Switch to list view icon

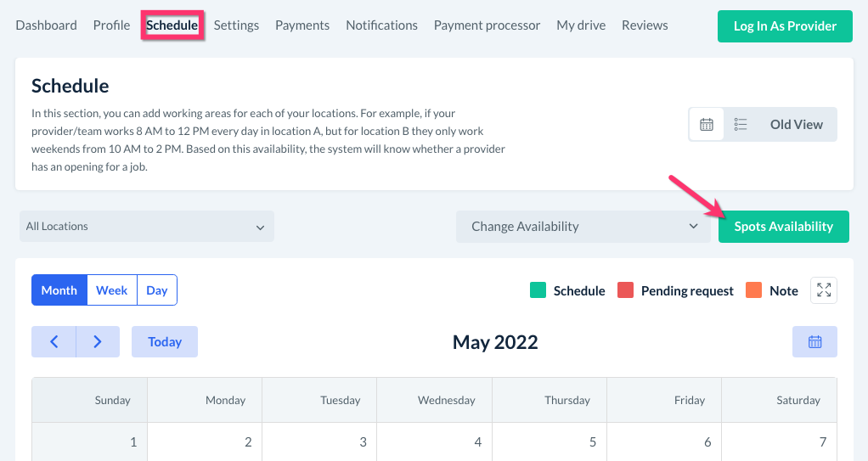pos(741,124)
